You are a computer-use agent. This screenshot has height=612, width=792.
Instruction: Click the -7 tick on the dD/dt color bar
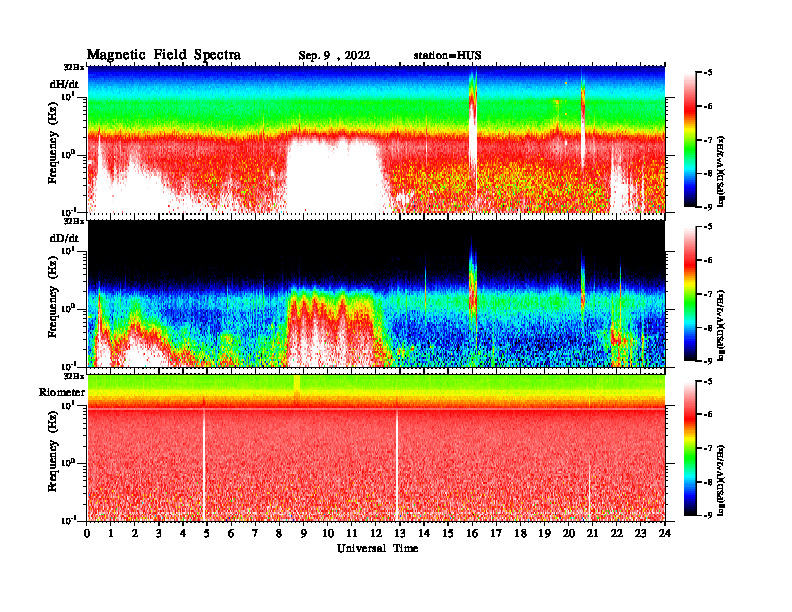[x=708, y=294]
